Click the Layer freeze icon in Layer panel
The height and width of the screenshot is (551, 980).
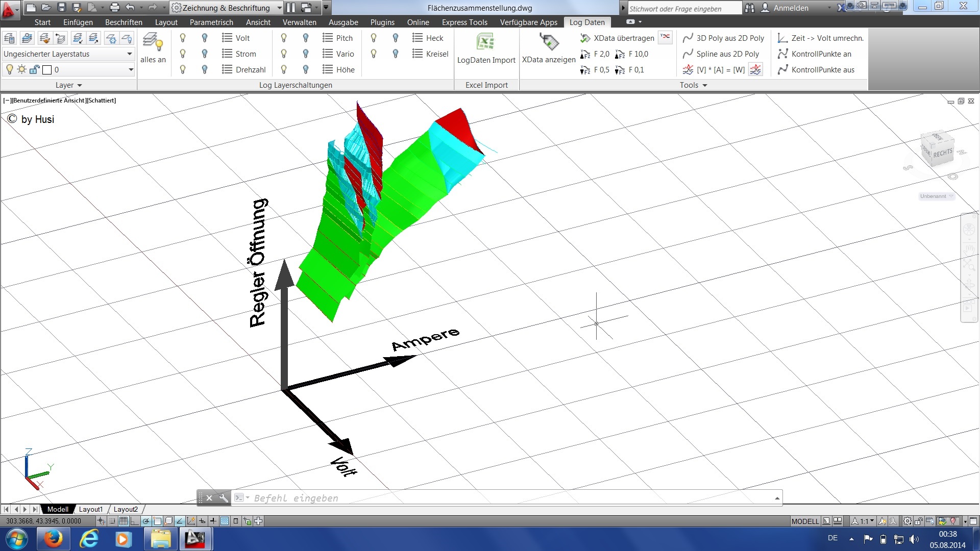[111, 38]
